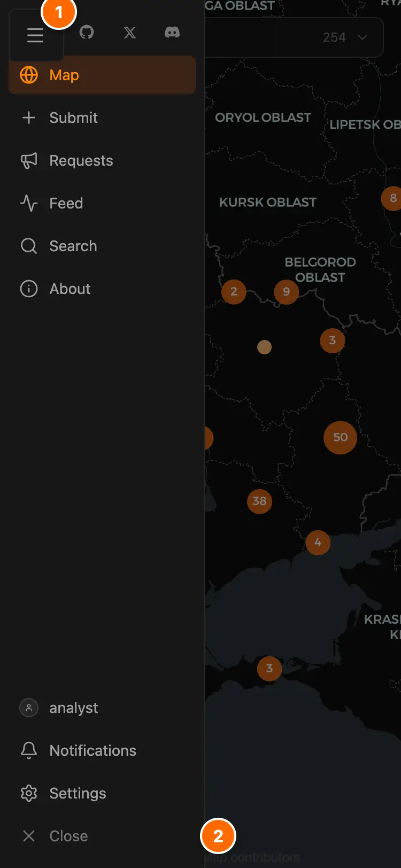
Task: Open the Submit page
Action: (102, 118)
